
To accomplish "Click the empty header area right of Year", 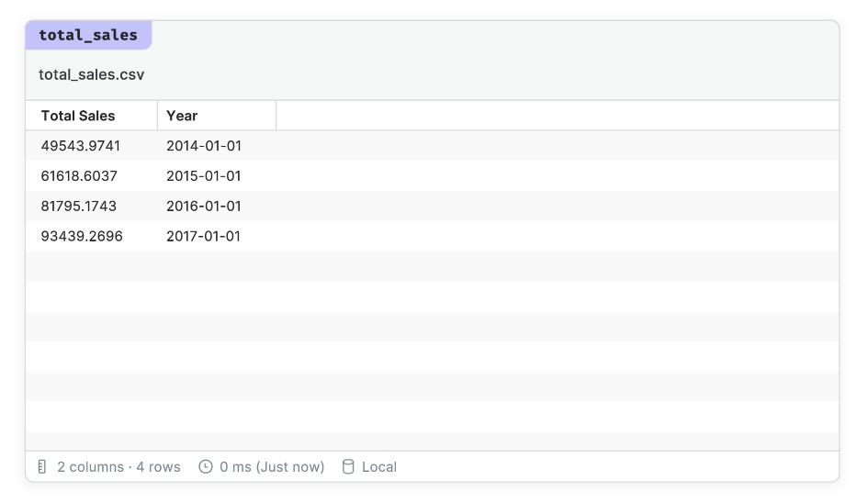I will [x=558, y=116].
